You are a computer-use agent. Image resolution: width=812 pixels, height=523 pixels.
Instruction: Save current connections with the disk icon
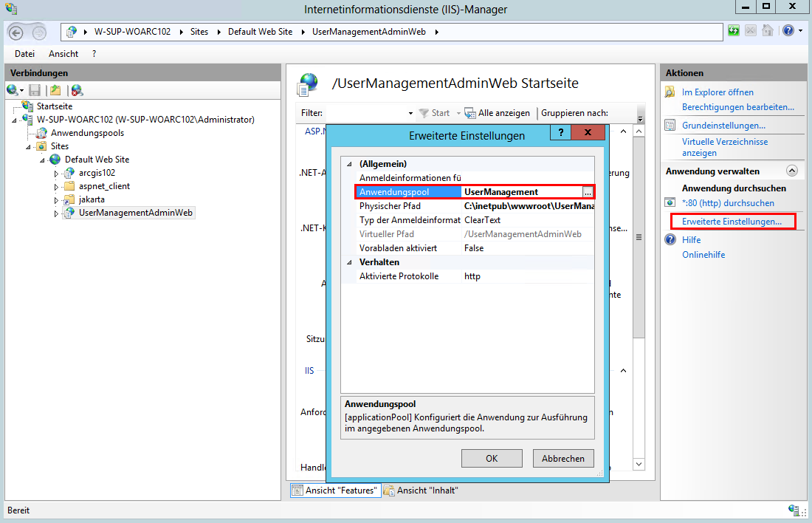click(33, 89)
